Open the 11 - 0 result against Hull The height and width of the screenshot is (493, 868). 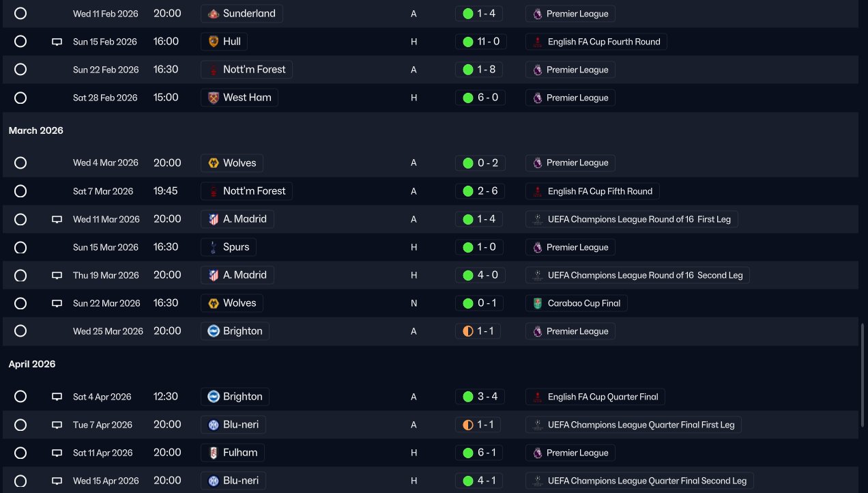click(x=480, y=42)
